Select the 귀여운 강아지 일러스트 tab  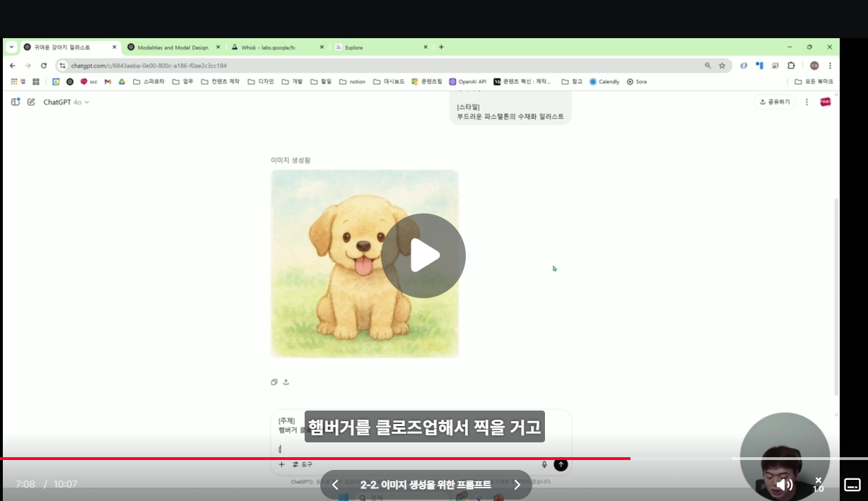click(x=69, y=47)
